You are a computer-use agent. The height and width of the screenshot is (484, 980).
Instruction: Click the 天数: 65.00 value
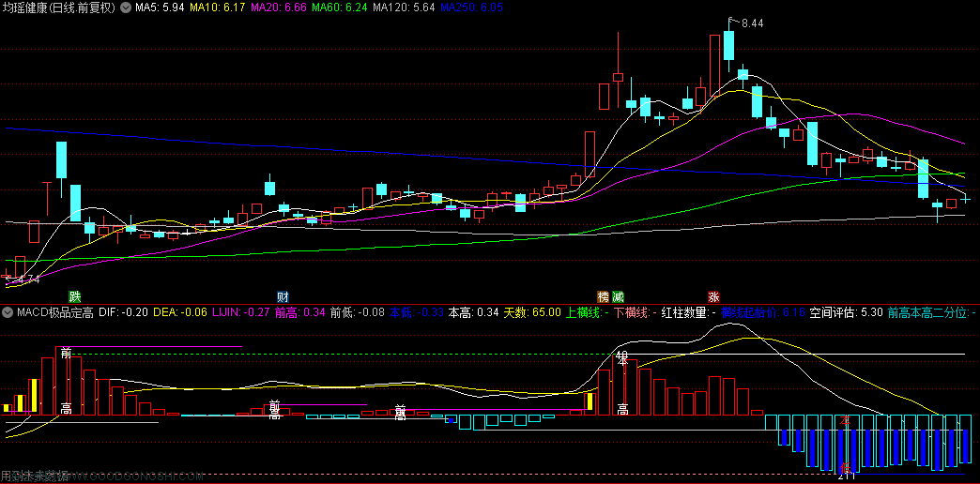tap(532, 311)
